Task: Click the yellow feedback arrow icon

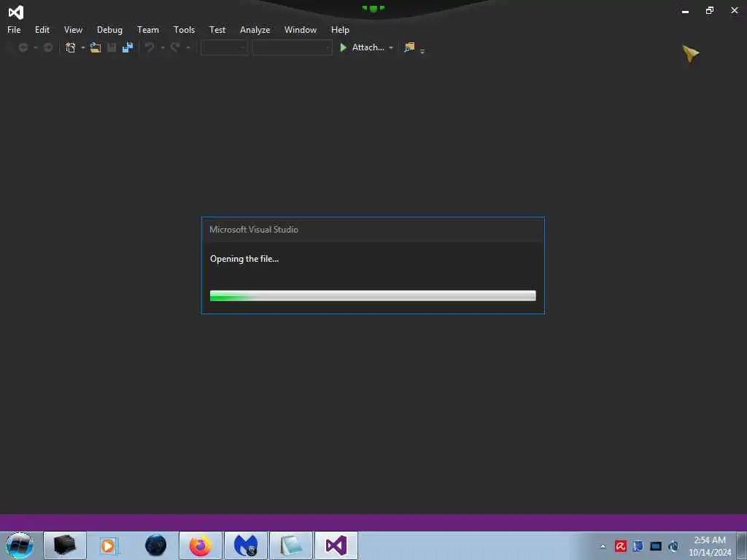Action: pos(690,52)
